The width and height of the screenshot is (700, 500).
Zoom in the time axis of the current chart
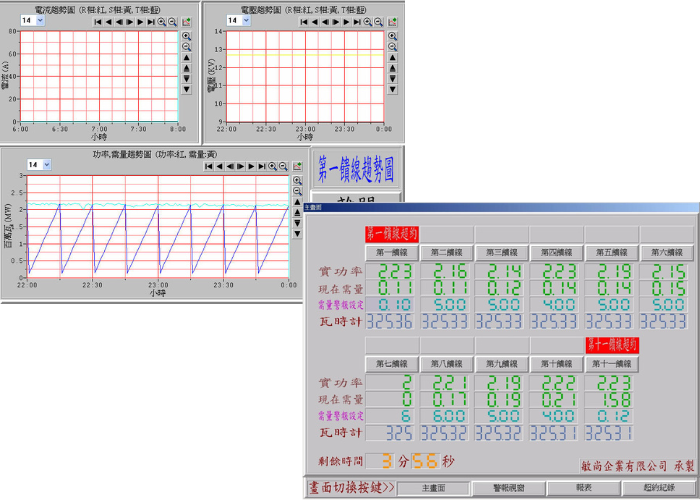(x=162, y=22)
